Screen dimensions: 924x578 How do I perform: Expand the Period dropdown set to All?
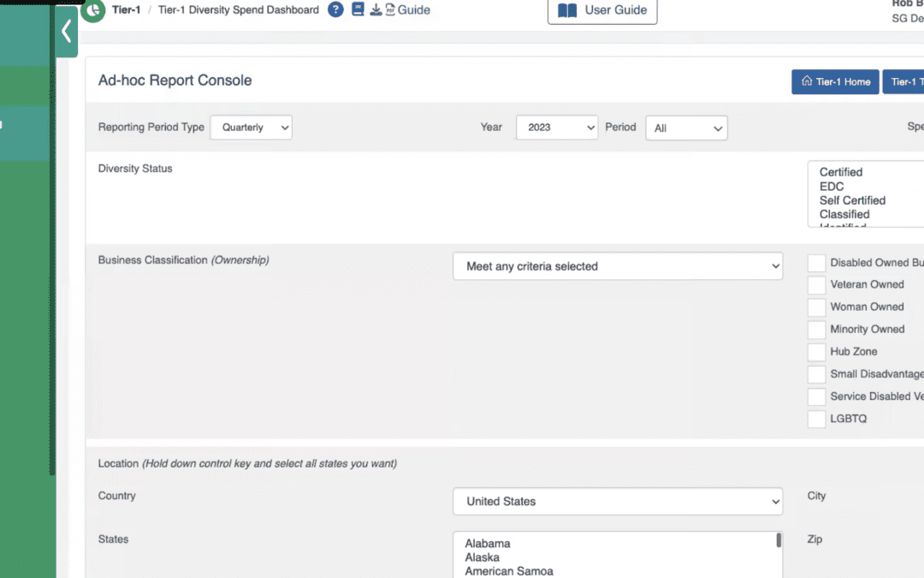point(686,127)
